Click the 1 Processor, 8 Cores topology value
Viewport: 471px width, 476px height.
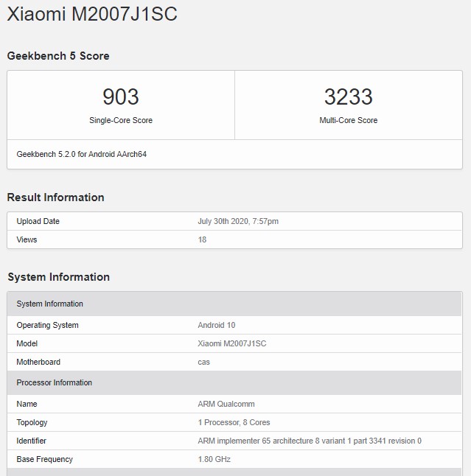[234, 422]
